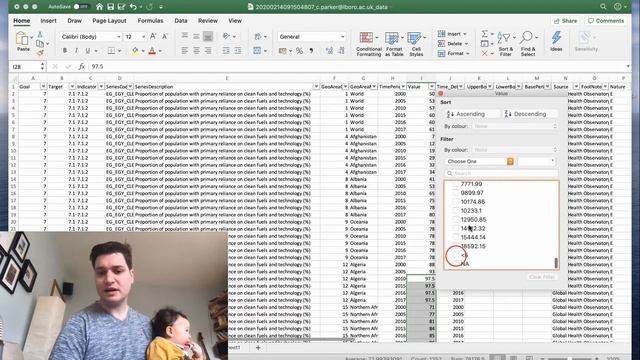Open the View ribbon tab

pos(235,20)
